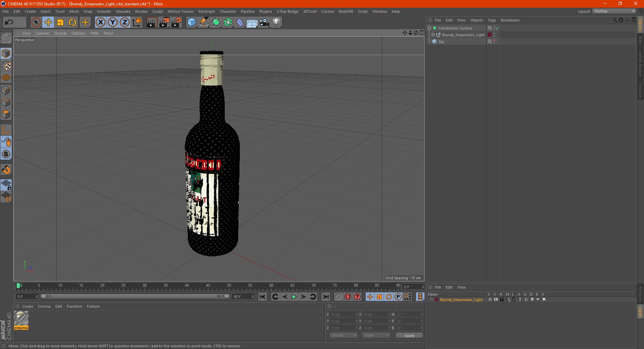
Task: Collapse the Subdivision Surface tree item
Action: 429,28
